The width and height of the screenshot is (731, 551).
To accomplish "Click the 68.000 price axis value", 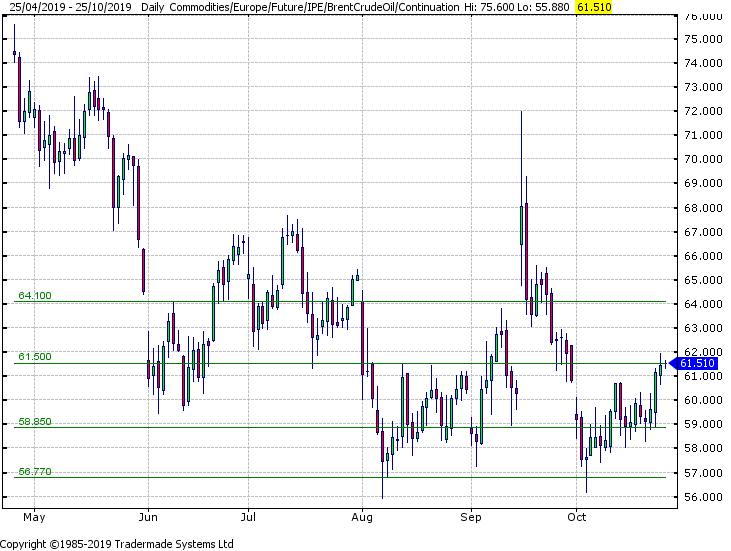I will tap(703, 208).
